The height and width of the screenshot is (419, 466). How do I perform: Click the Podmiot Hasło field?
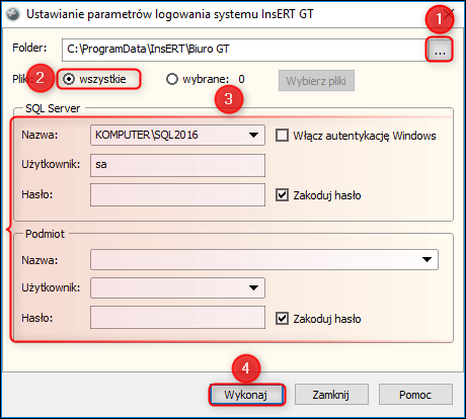[x=178, y=318]
